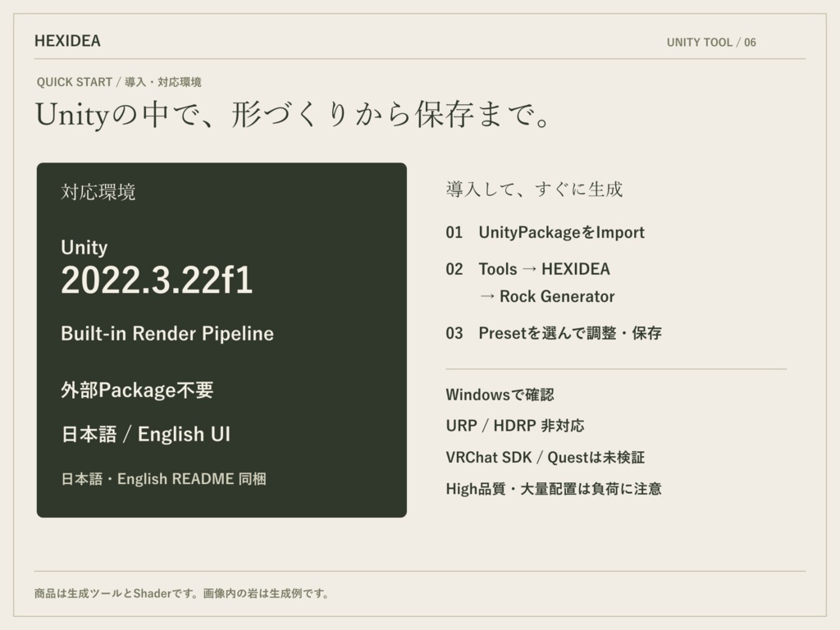Click the 'Windowsで確認' note

(500, 395)
